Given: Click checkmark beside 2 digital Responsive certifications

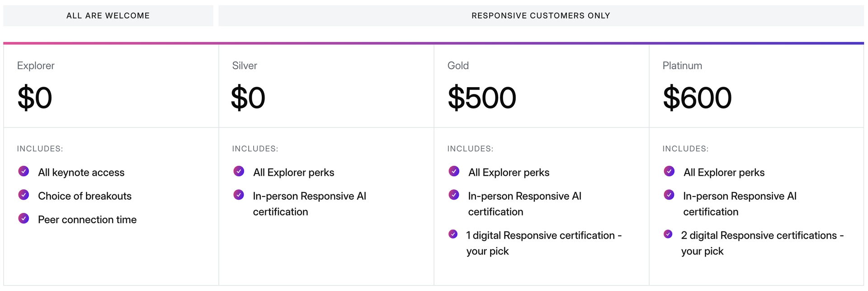Looking at the screenshot, I should coord(668,234).
